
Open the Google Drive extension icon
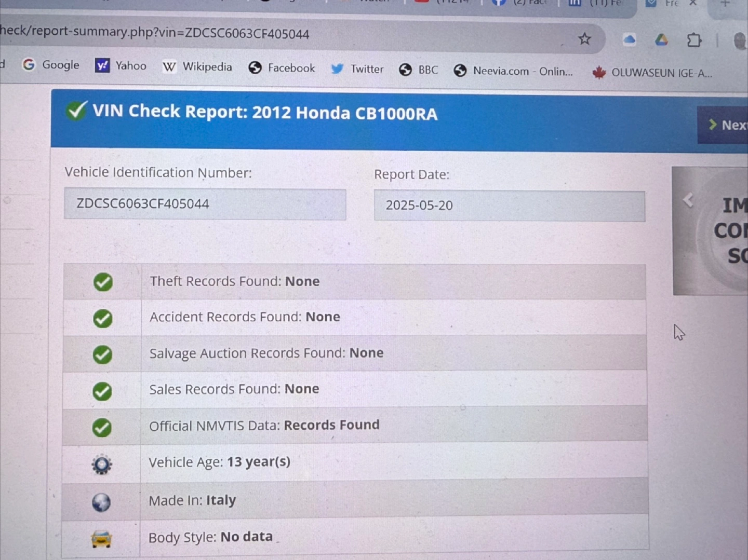(x=661, y=39)
